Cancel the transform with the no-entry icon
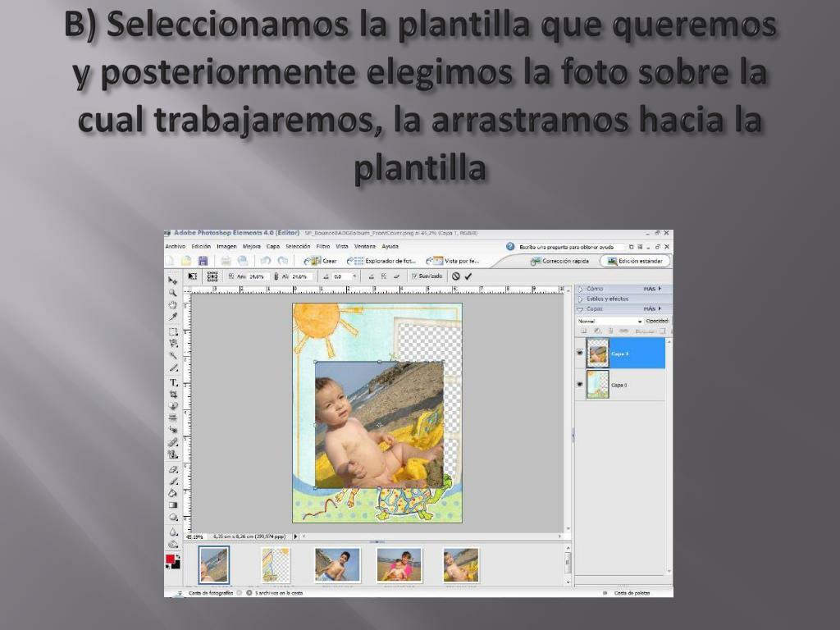 tap(455, 276)
